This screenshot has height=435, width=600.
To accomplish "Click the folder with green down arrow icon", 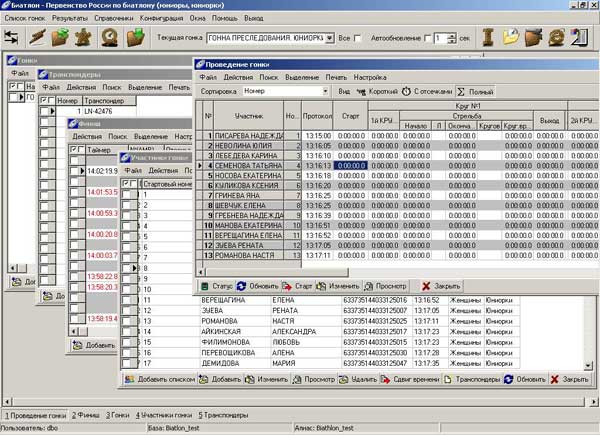I will pos(135,37).
